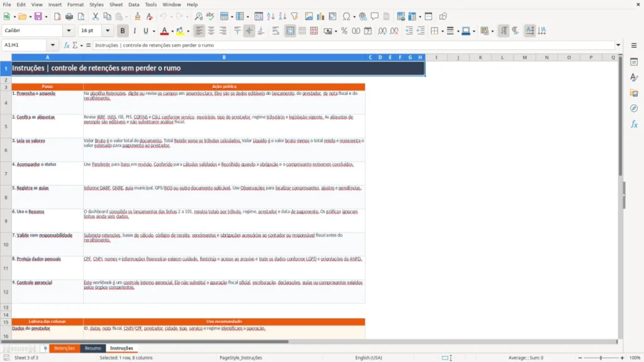The image size is (644, 362).
Task: Cut the selection with the scissors icon
Action: tap(96, 16)
